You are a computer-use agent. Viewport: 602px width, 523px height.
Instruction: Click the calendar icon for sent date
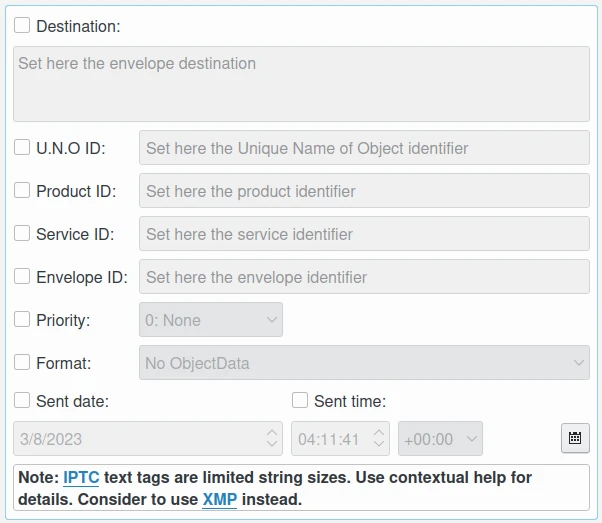(575, 438)
